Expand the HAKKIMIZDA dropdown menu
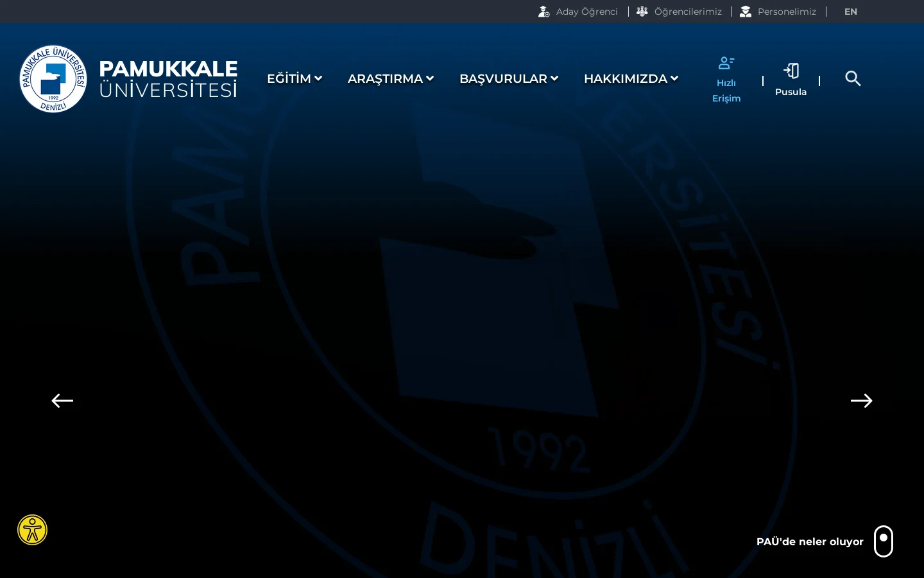 (x=631, y=78)
